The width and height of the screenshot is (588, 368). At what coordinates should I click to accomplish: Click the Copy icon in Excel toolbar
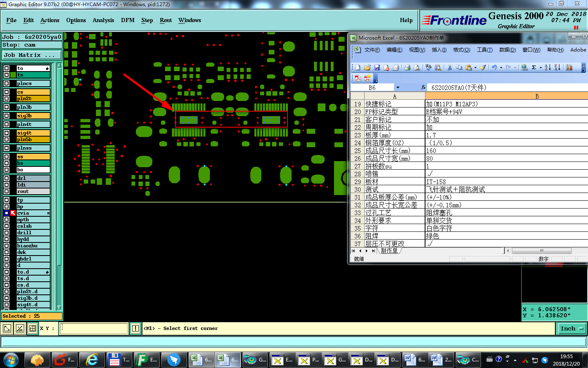click(x=459, y=67)
